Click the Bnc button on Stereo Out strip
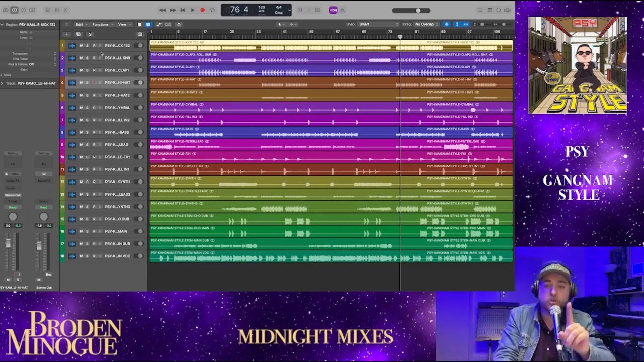Image resolution: width=644 pixels, height=362 pixels. [x=48, y=274]
